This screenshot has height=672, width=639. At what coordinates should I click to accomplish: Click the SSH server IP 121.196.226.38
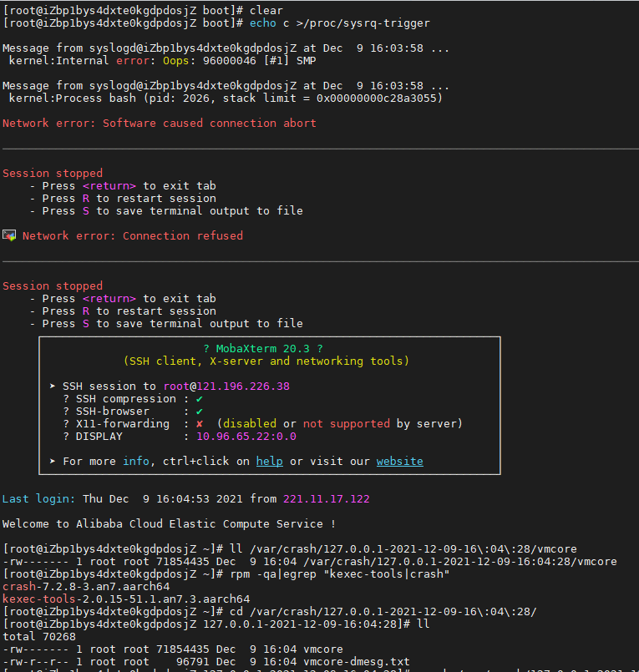[243, 387]
